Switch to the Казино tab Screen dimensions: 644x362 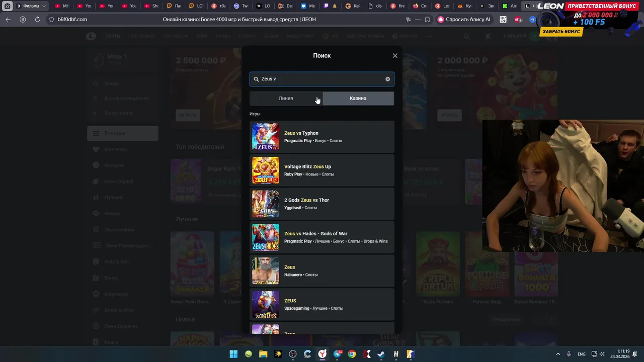[358, 98]
